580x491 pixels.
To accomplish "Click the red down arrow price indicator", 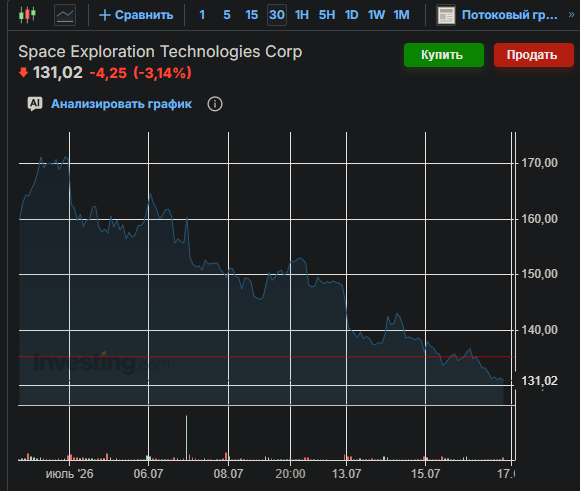I will 23,72.
